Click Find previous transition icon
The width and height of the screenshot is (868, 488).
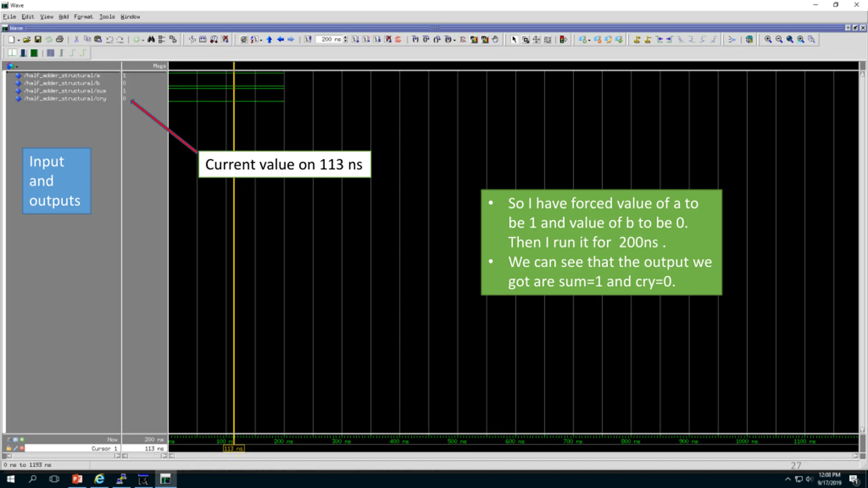coord(659,40)
